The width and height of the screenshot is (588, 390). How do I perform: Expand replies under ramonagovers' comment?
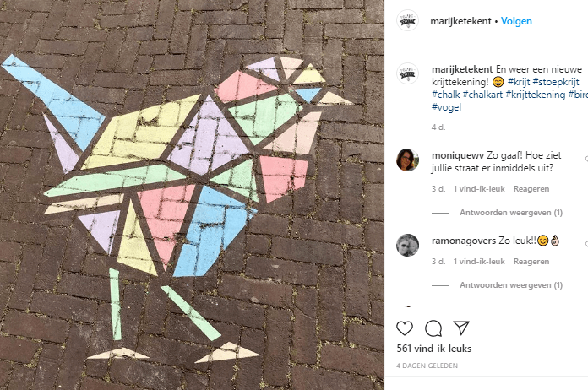coord(511,285)
